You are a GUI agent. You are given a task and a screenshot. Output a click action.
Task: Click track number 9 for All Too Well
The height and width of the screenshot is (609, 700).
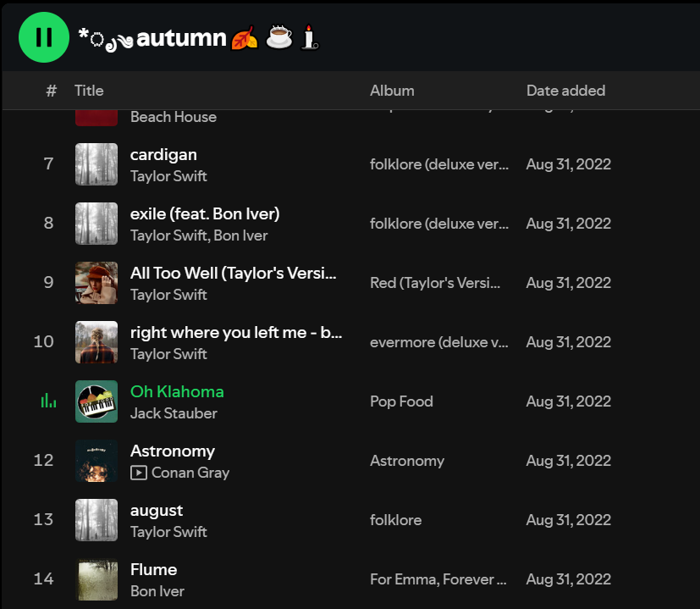(48, 283)
